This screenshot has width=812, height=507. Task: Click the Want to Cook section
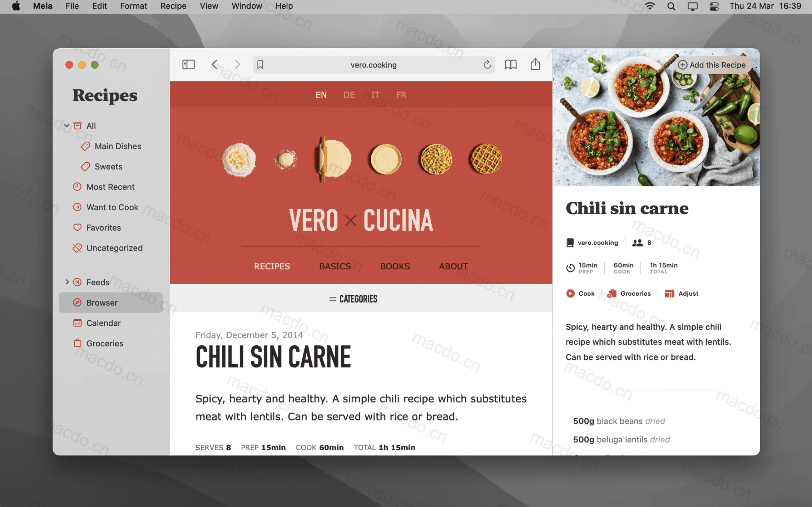point(112,207)
